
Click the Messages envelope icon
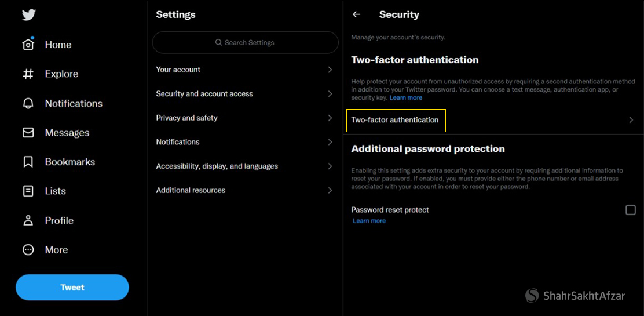(28, 133)
